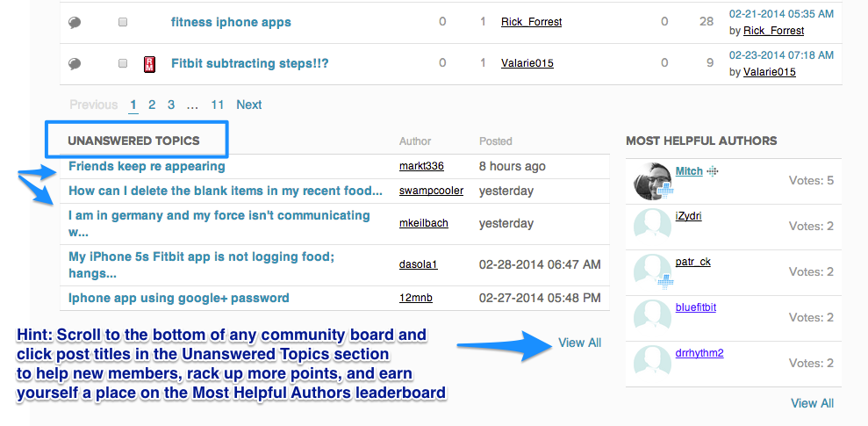Open the 'Friends keep re appearing' topic
868x426 pixels.
(147, 166)
